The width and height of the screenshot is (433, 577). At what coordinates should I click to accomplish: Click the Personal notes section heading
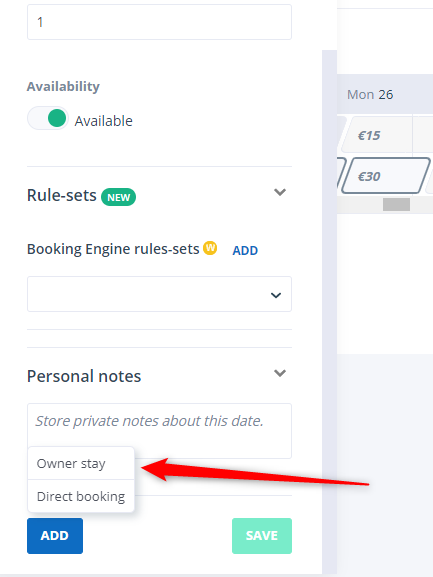coord(84,376)
